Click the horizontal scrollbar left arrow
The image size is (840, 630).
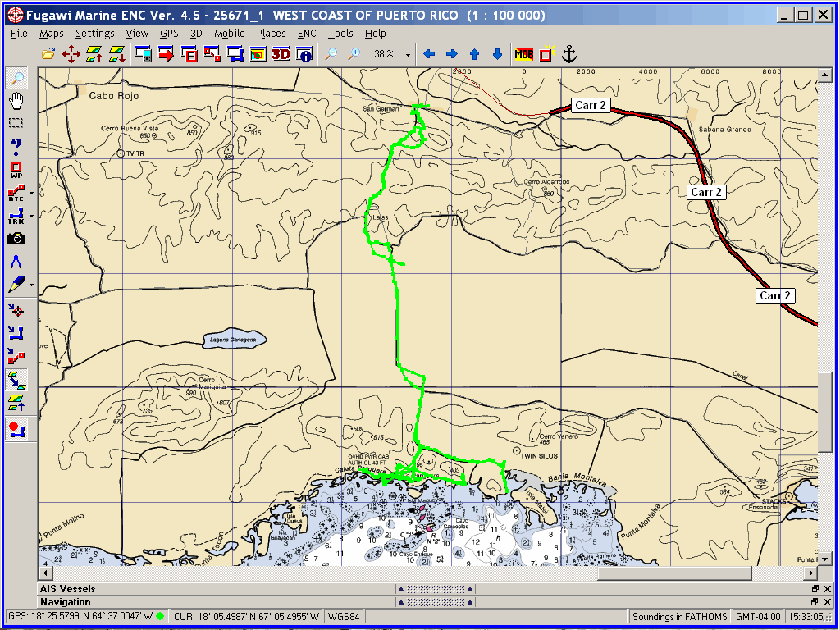[44, 573]
